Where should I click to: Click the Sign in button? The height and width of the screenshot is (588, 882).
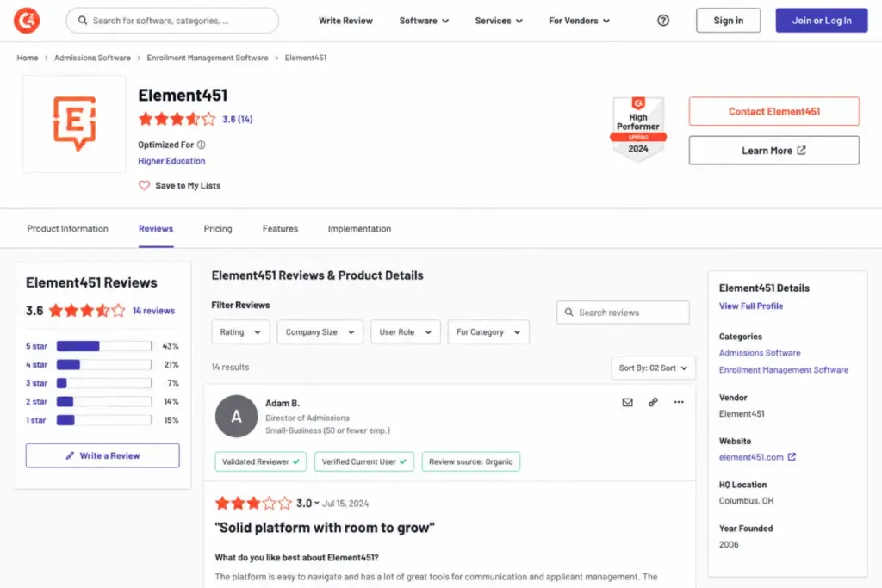[x=728, y=21]
